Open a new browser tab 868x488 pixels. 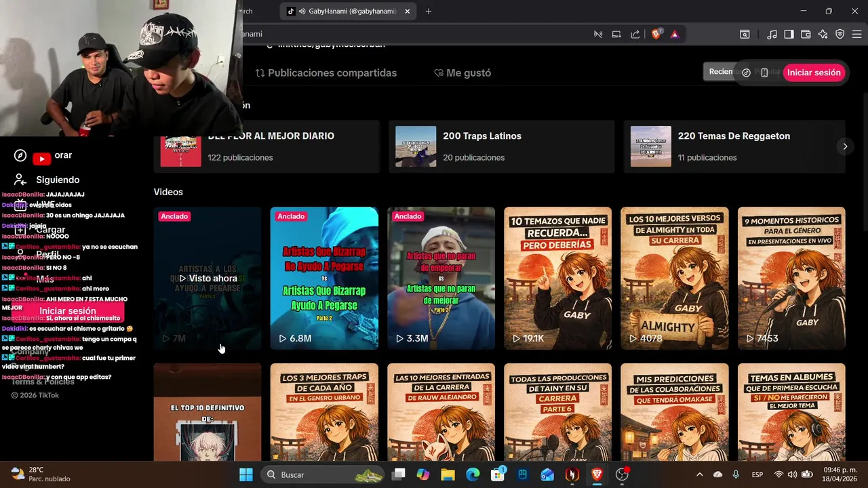pos(429,11)
